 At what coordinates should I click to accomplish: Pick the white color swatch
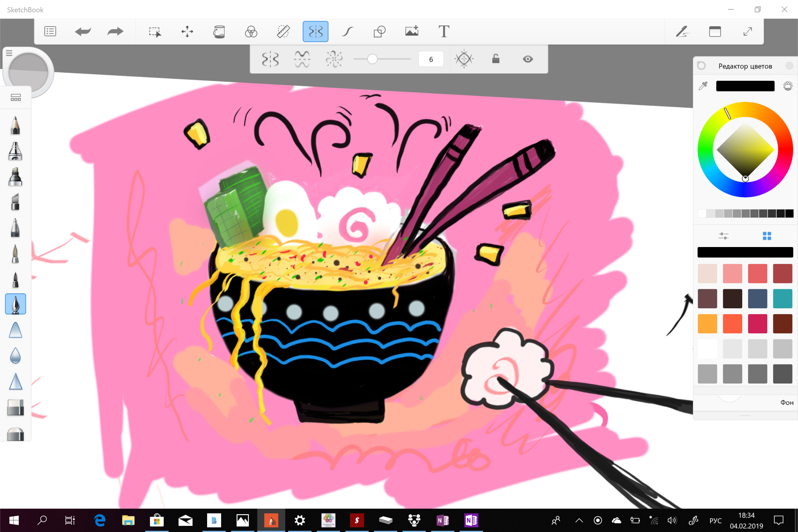click(x=707, y=349)
